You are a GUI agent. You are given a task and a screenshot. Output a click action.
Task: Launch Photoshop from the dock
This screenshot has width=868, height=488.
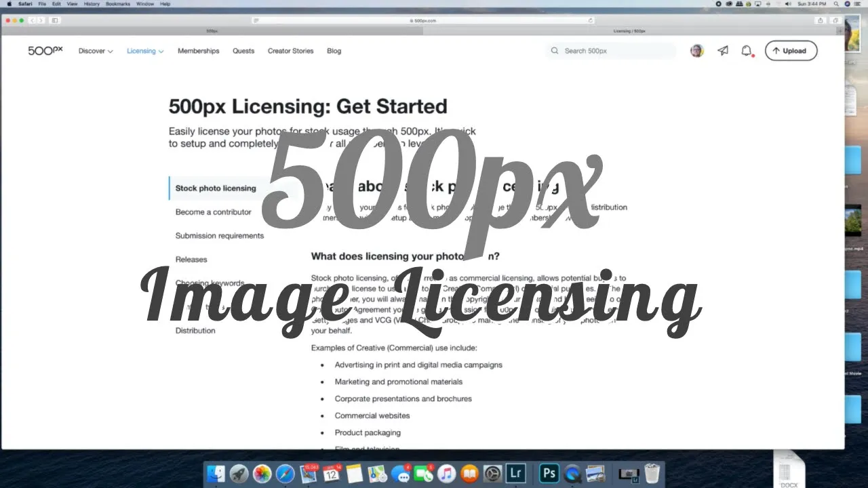[549, 473]
